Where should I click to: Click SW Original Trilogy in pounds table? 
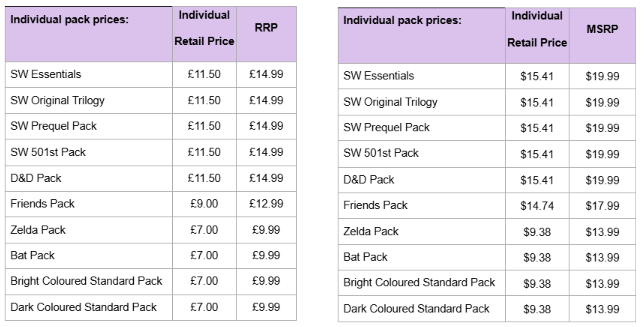[x=57, y=100]
